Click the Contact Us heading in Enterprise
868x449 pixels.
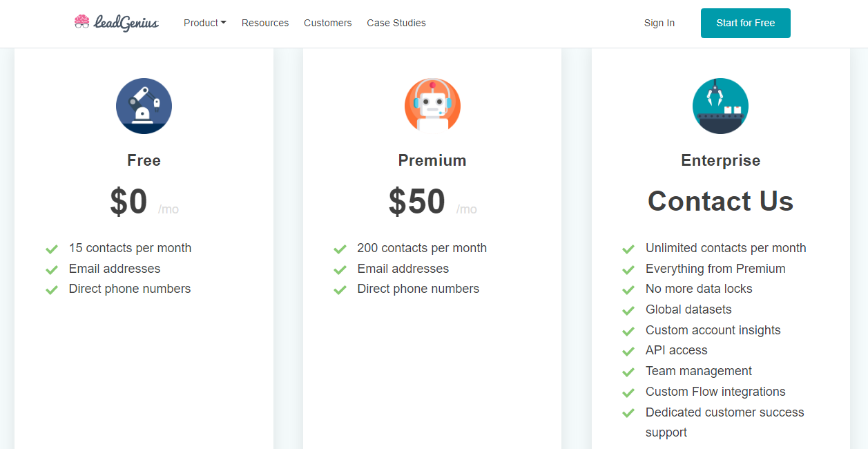click(x=720, y=201)
